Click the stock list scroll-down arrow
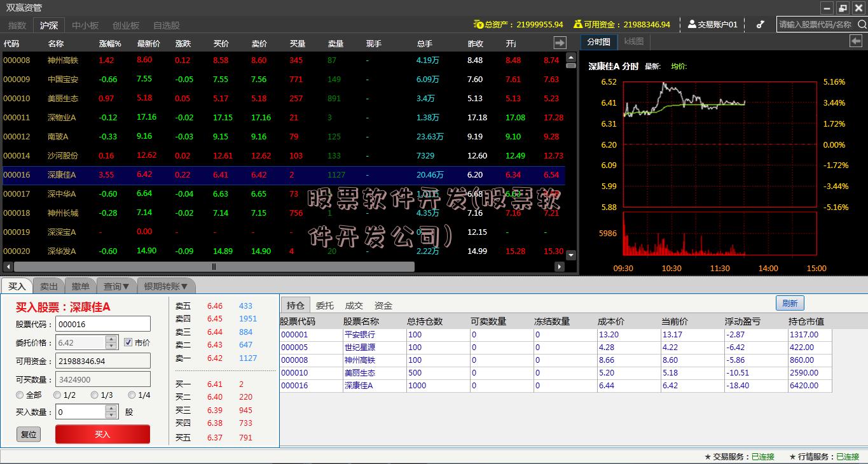The image size is (868, 464). pos(571,255)
